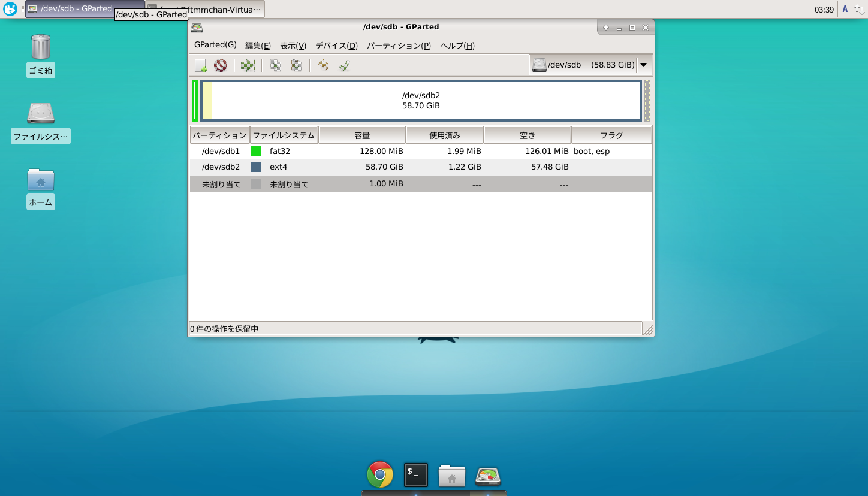
Task: Select the 未割り当て unallocated row
Action: click(421, 184)
